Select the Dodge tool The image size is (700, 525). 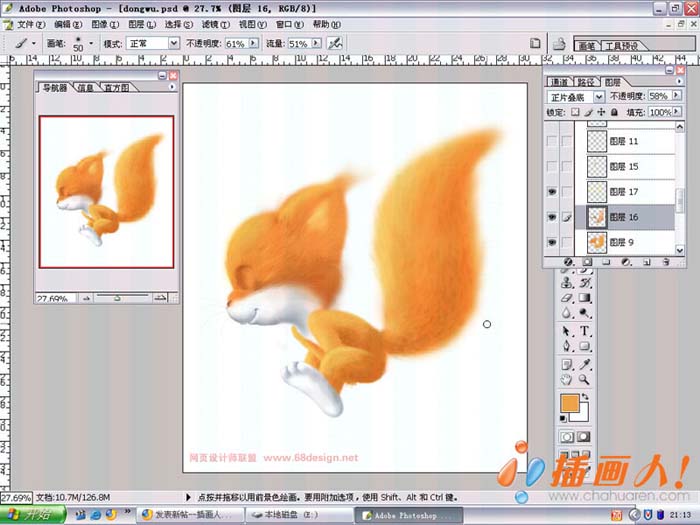click(x=584, y=313)
